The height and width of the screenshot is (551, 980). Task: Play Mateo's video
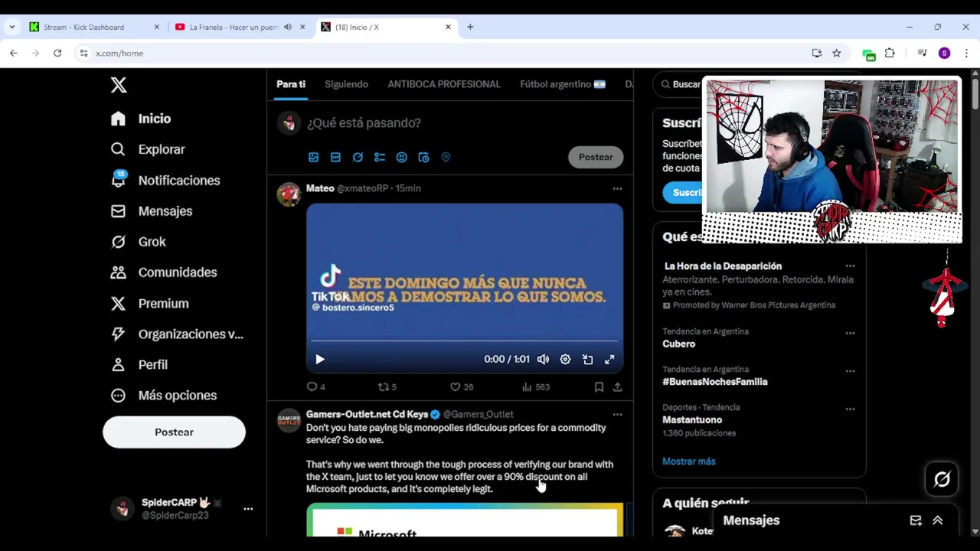coord(320,359)
